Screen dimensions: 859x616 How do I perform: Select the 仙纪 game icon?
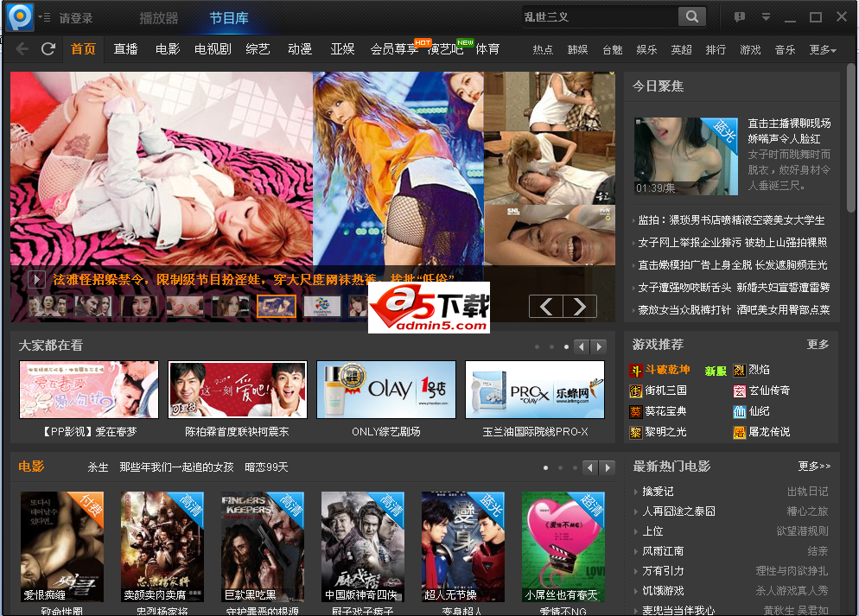pyautogui.click(x=740, y=410)
